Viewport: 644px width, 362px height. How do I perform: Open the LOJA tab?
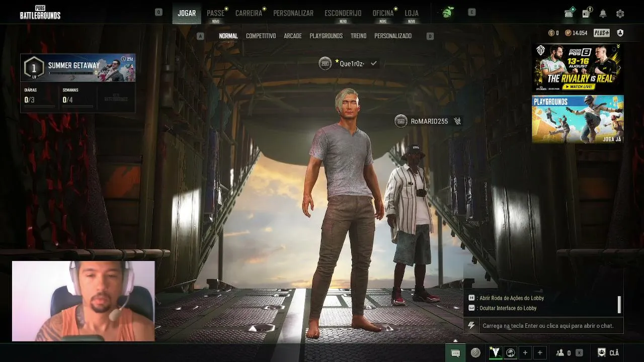pos(412,13)
